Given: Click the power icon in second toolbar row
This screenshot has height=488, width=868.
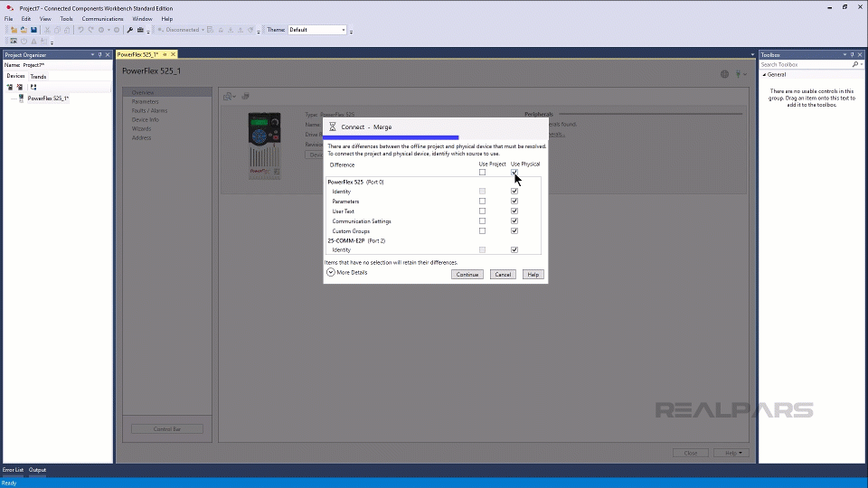Looking at the screenshot, I should click(24, 41).
